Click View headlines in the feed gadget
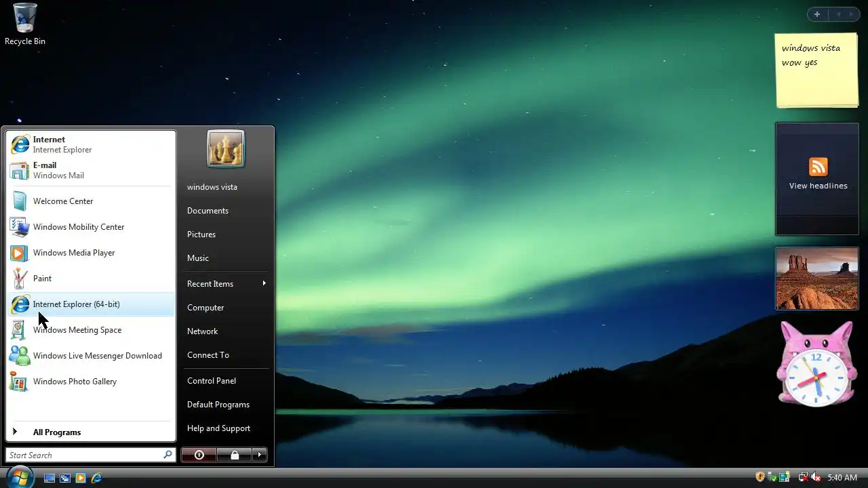Image resolution: width=868 pixels, height=488 pixels. click(x=818, y=186)
